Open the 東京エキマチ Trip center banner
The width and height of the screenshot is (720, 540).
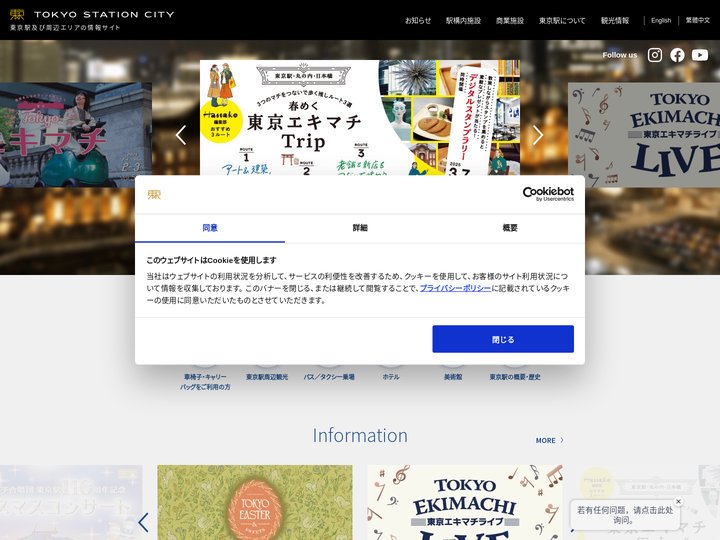click(360, 118)
